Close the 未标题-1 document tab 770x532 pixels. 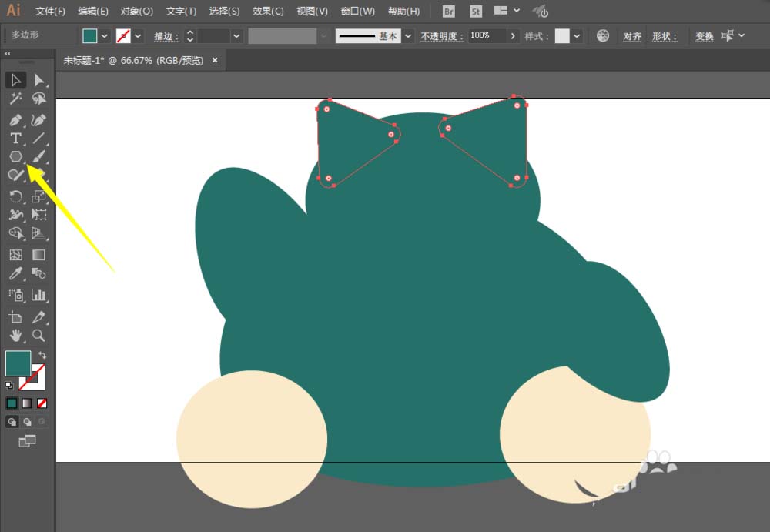215,60
